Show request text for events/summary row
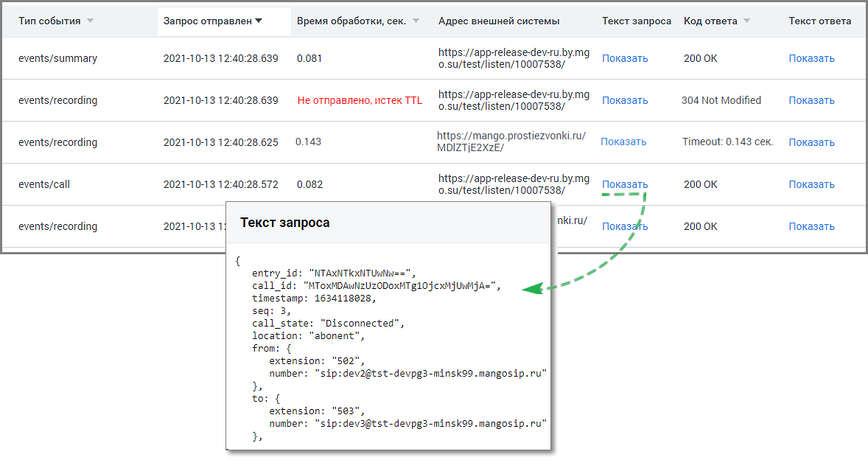Image resolution: width=868 pixels, height=471 pixels. [x=625, y=58]
